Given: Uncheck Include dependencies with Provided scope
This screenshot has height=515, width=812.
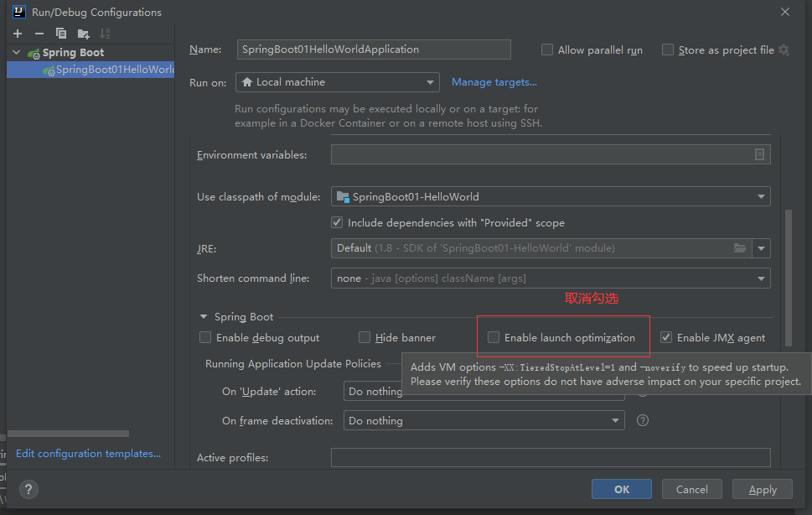Looking at the screenshot, I should pyautogui.click(x=337, y=222).
